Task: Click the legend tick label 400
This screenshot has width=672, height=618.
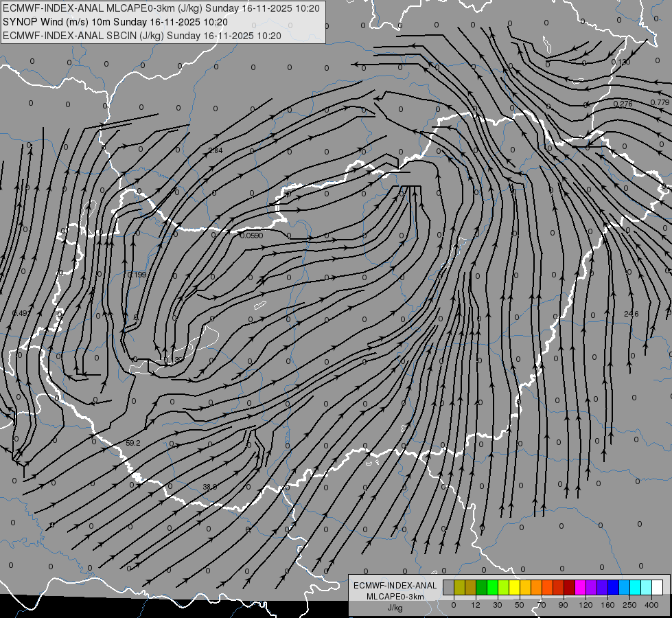Action: pyautogui.click(x=651, y=605)
